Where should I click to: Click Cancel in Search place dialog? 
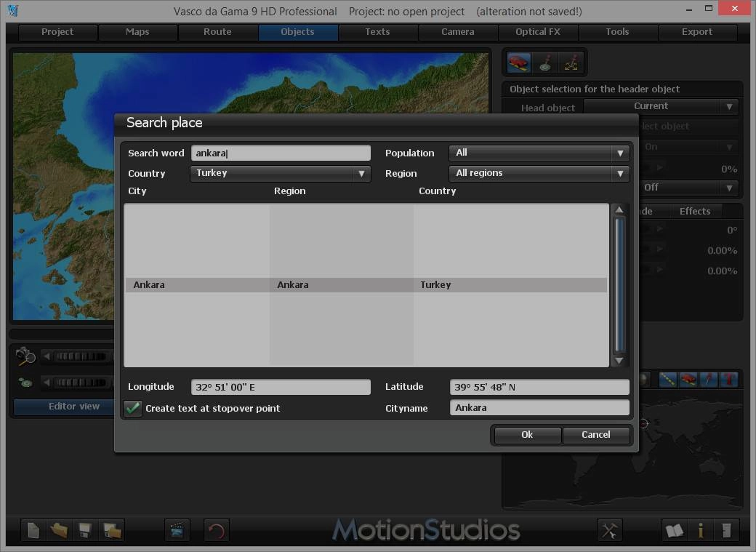tap(596, 435)
